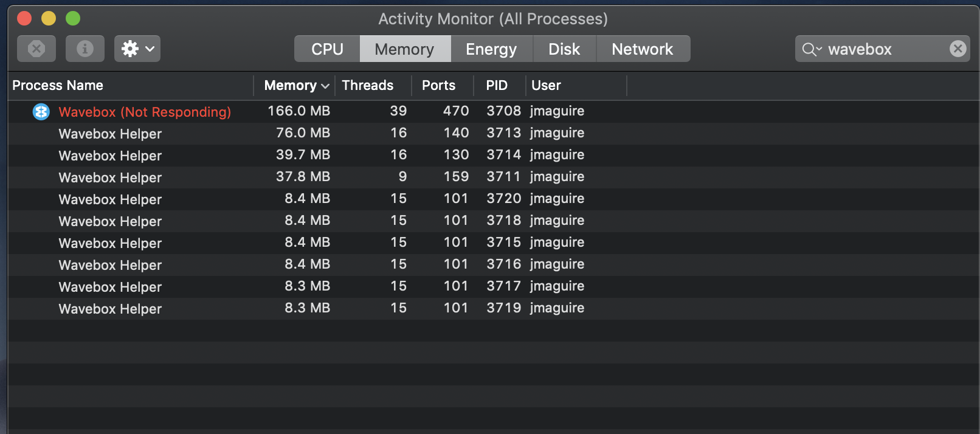Minimize the Activity Monitor window

click(x=49, y=18)
